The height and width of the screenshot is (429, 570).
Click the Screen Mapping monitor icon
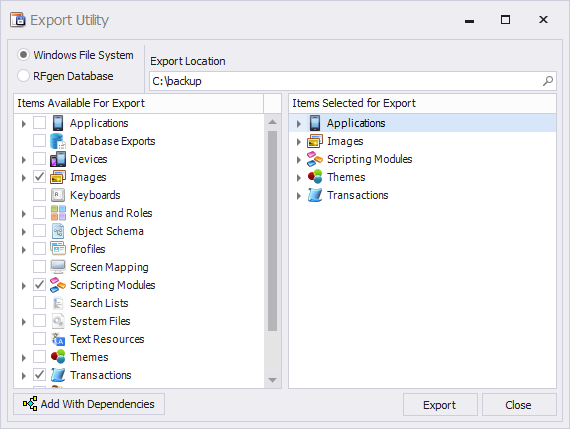pos(58,267)
